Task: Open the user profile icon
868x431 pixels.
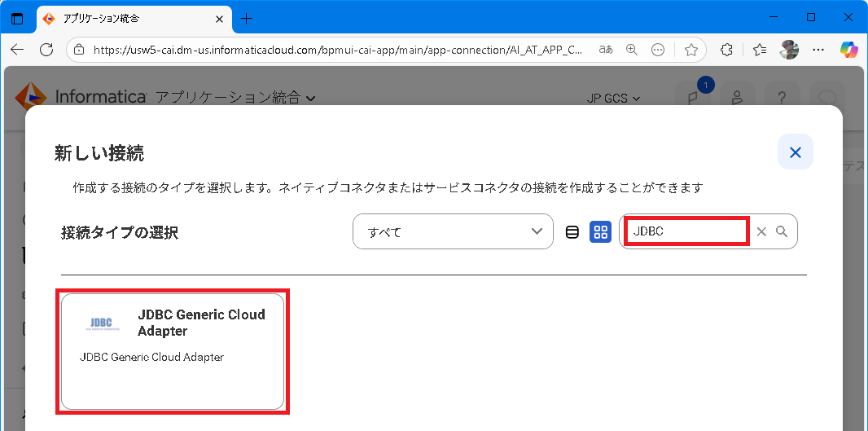Action: tap(737, 99)
